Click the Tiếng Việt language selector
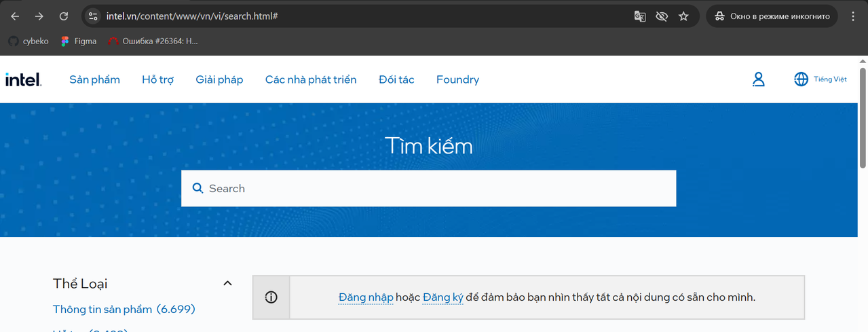The height and width of the screenshot is (332, 868). [831, 79]
